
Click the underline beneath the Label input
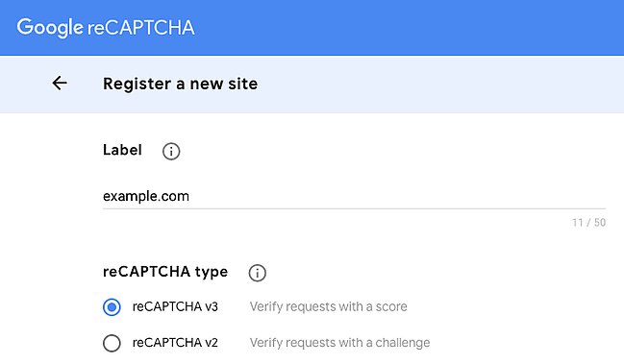[x=354, y=208]
